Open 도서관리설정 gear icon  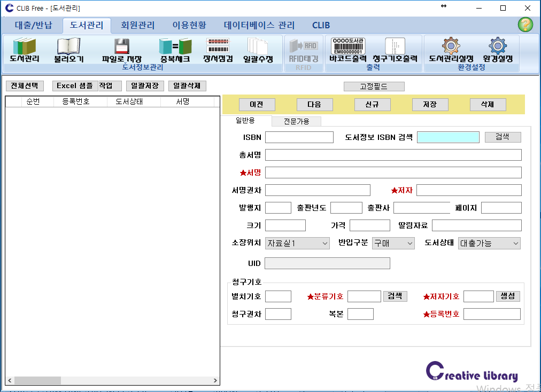451,46
